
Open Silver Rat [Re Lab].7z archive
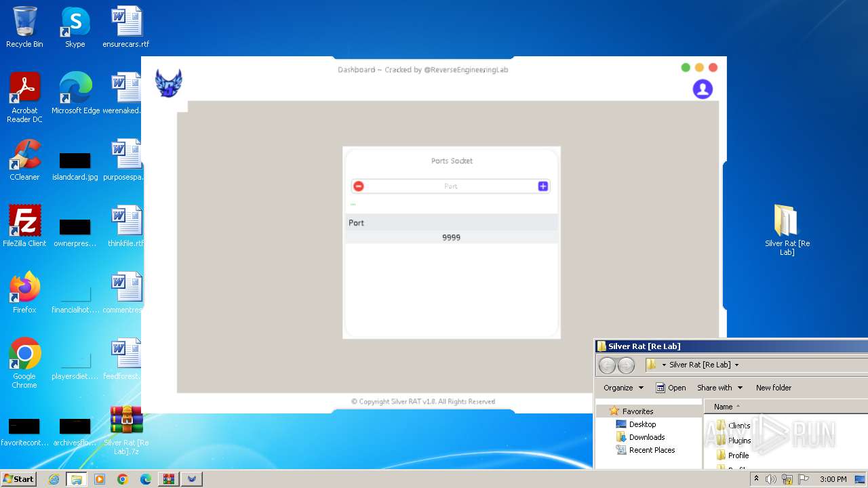coord(126,429)
